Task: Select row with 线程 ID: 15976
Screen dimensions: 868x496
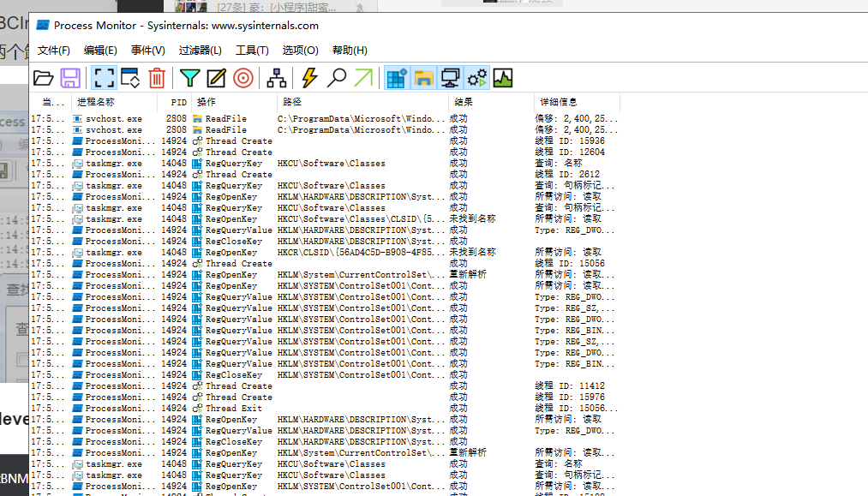Action: (325, 397)
